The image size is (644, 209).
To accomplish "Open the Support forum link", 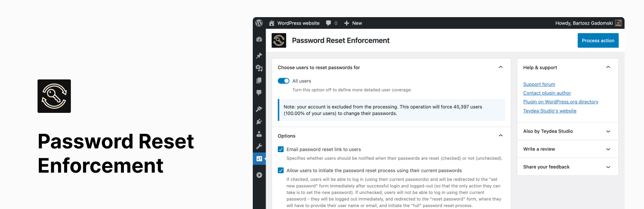I will pos(539,84).
